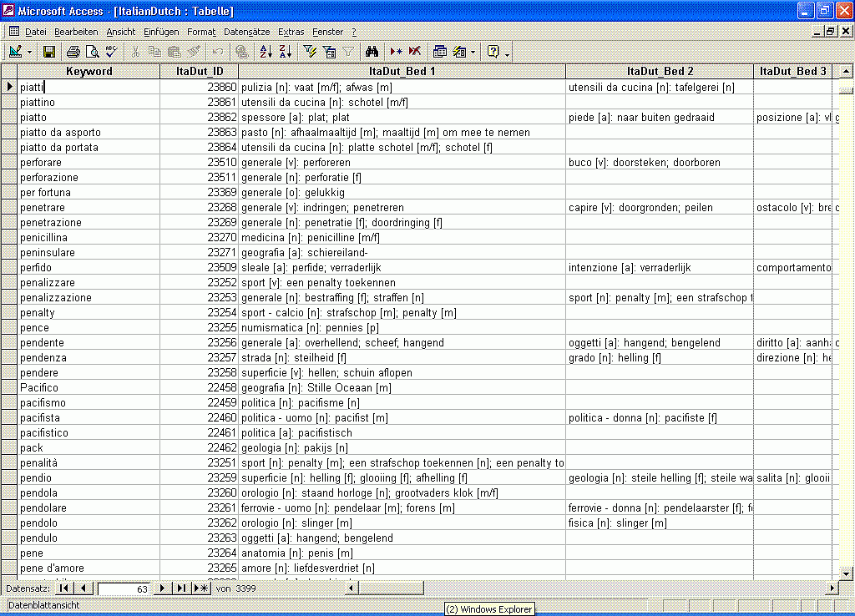Sort descending Z to A
Image resolution: width=855 pixels, height=616 pixels.
tap(286, 52)
